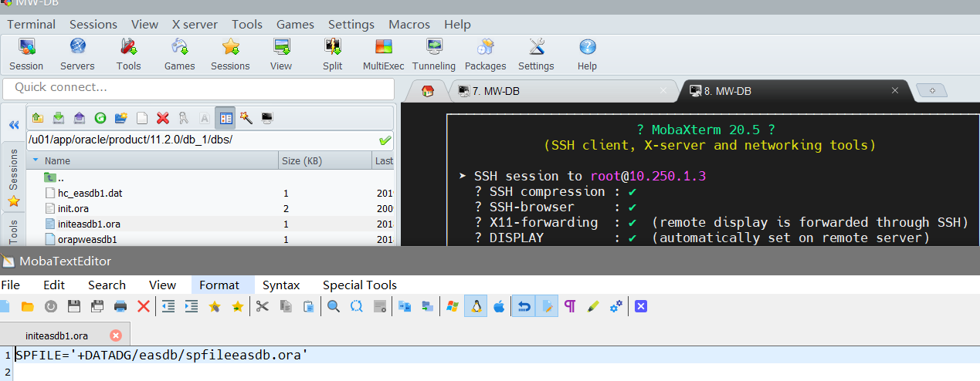Open the Packages manager icon
The width and height of the screenshot is (980, 381).
[x=485, y=53]
